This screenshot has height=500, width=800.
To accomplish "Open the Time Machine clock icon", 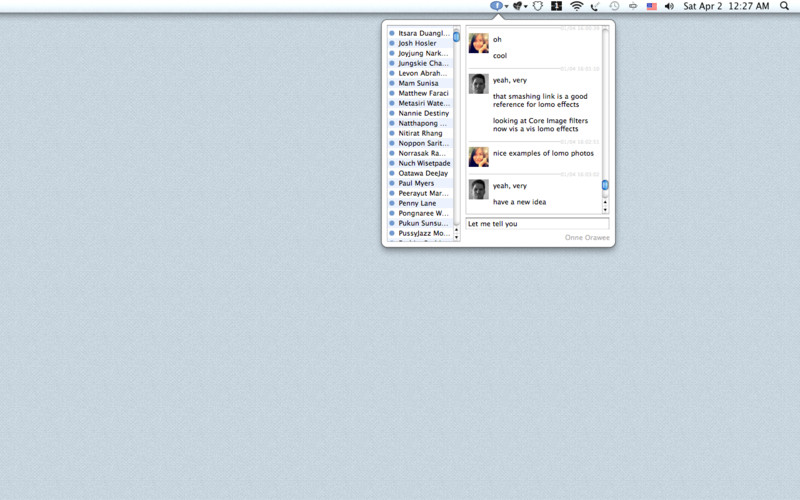I will pos(614,6).
